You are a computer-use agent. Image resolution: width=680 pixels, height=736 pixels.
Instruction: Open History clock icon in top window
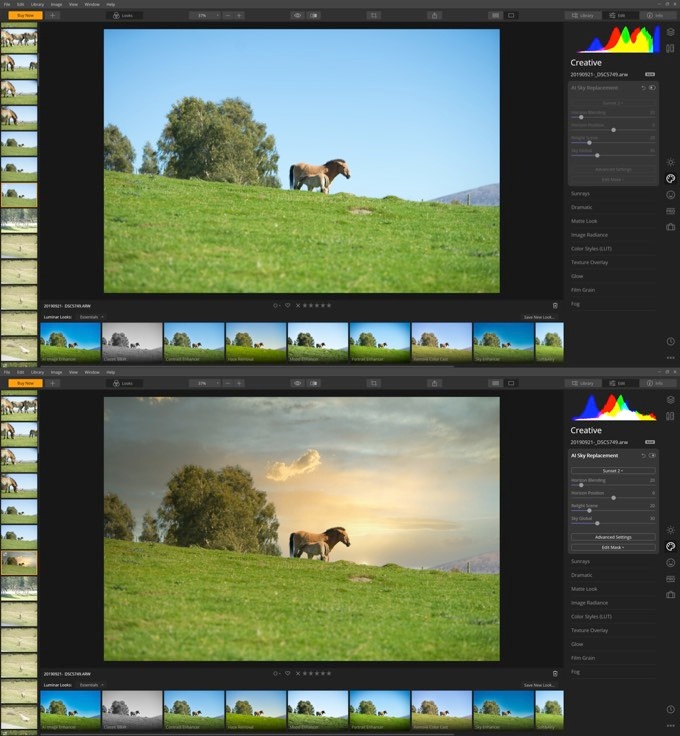point(670,341)
